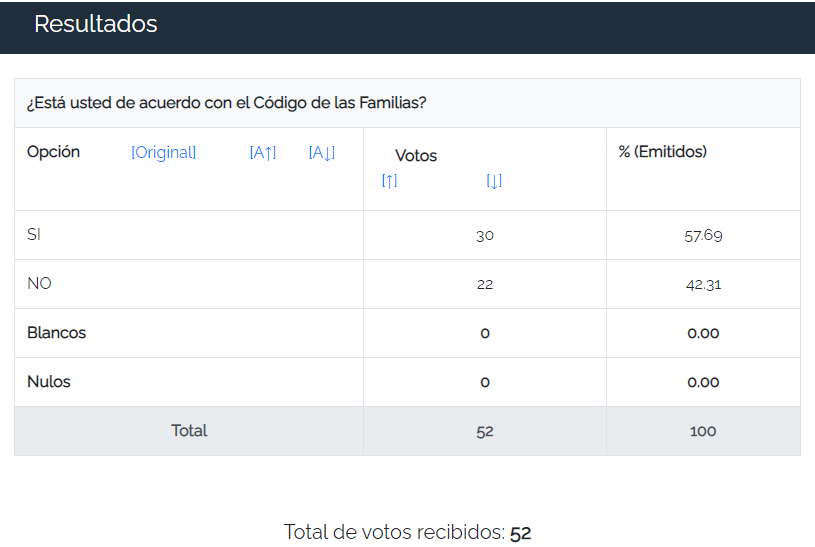
Task: Click the NO vote count of 22
Action: (x=485, y=285)
